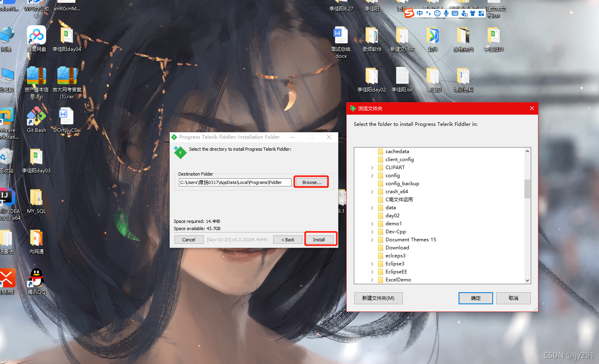
Task: Toggle Chinese/English mode on Sogou toolbar
Action: [420, 13]
